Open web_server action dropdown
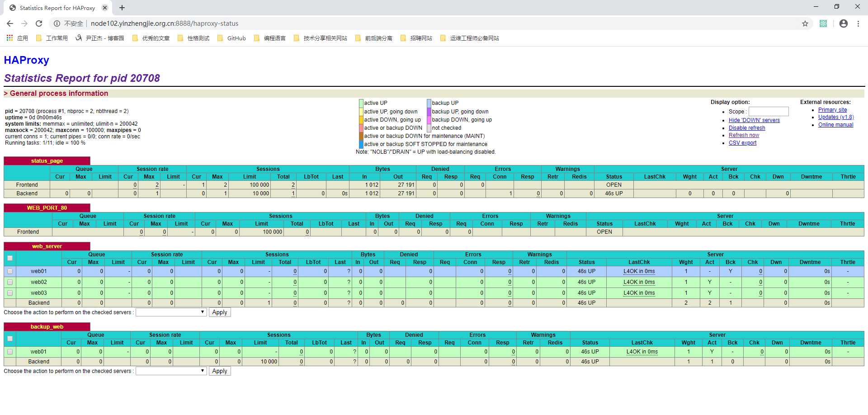The height and width of the screenshot is (415, 868). (171, 312)
